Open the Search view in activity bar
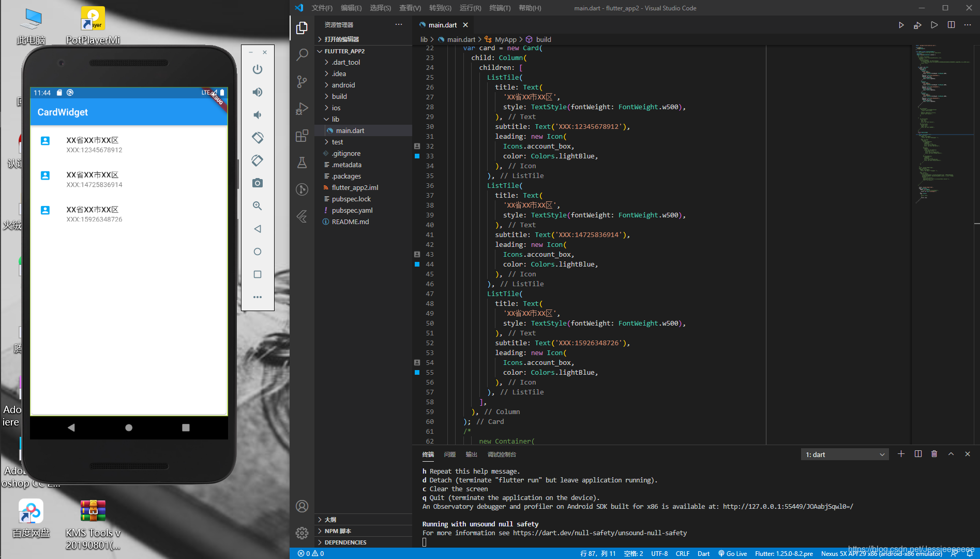 click(302, 54)
